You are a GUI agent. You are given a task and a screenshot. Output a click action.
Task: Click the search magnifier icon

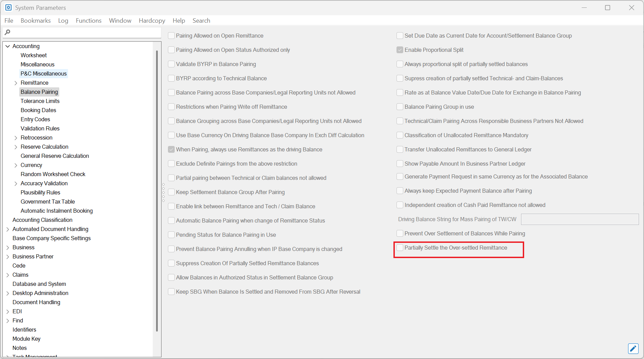coord(7,32)
